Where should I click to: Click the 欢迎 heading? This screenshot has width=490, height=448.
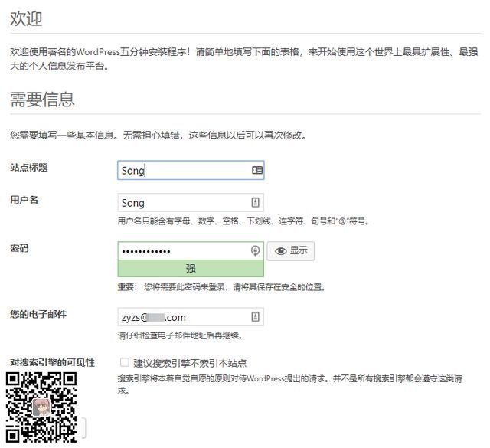pos(26,18)
